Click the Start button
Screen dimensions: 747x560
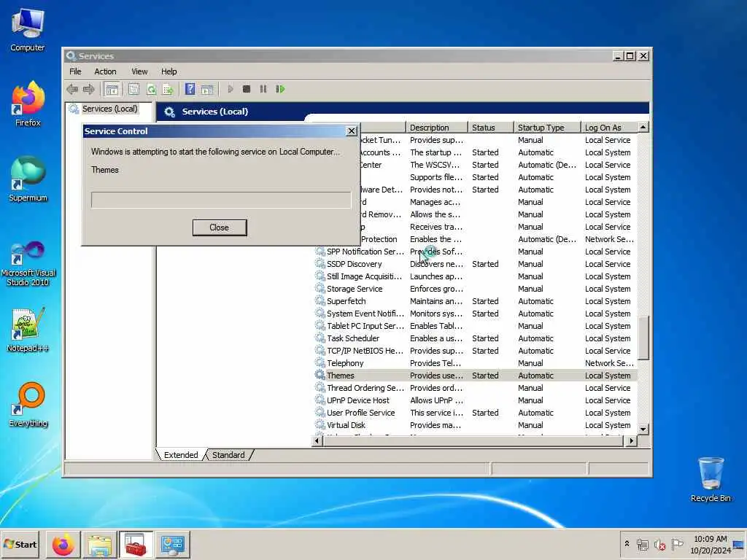(20, 544)
